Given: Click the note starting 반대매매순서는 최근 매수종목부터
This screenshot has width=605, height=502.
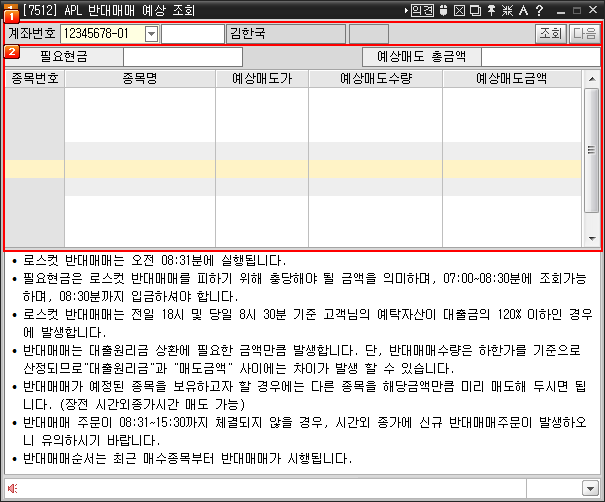Looking at the screenshot, I should point(188,459).
